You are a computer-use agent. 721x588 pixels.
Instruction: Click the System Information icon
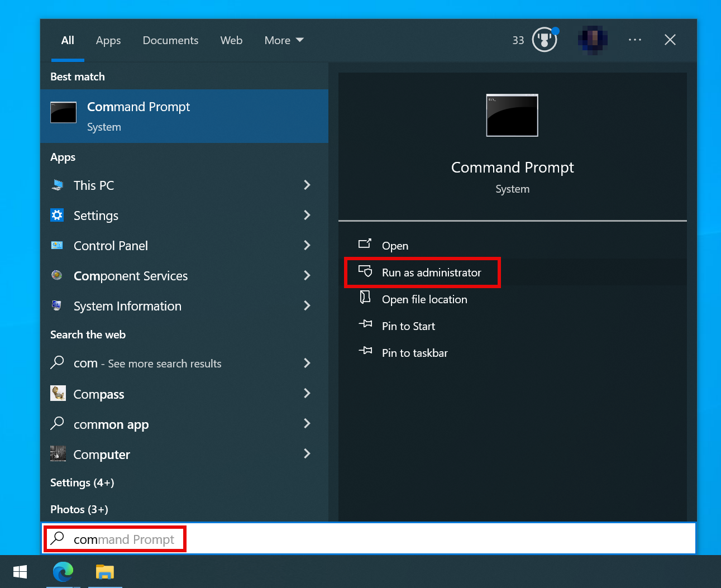(57, 305)
